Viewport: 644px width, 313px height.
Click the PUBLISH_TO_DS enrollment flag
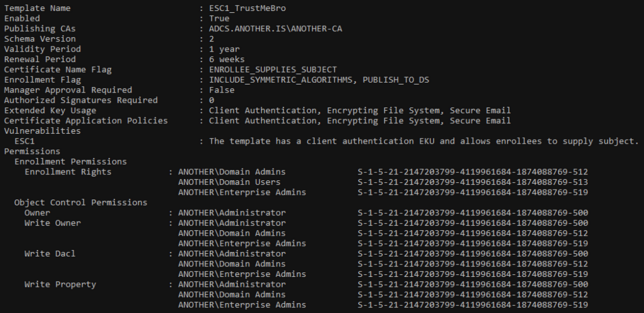(396, 80)
